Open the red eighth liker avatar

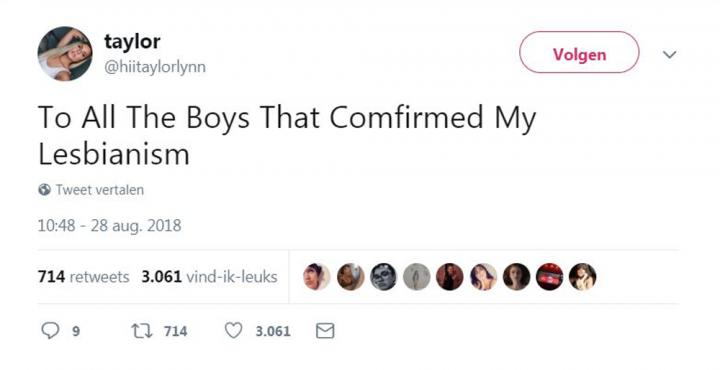[x=550, y=277]
